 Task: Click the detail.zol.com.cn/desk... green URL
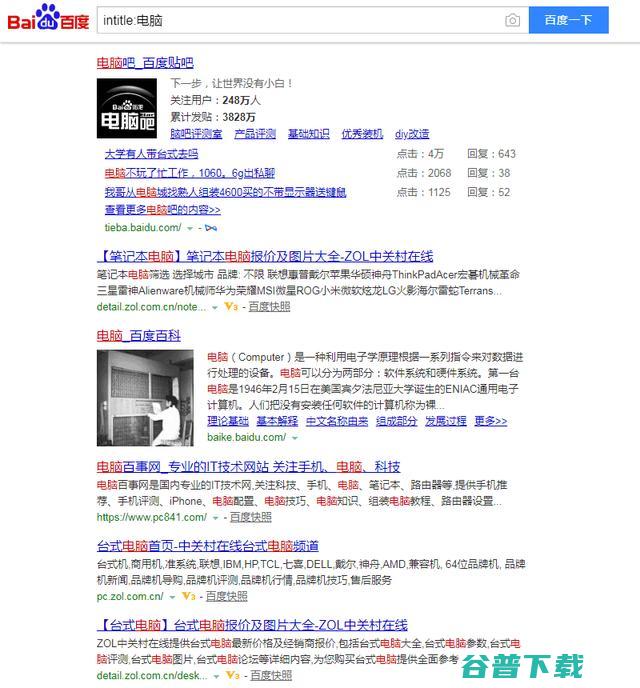152,675
